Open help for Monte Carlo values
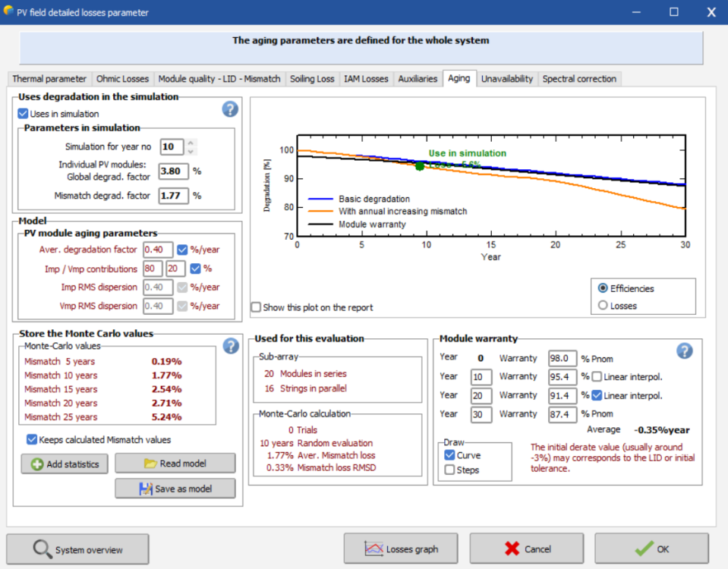 (231, 346)
